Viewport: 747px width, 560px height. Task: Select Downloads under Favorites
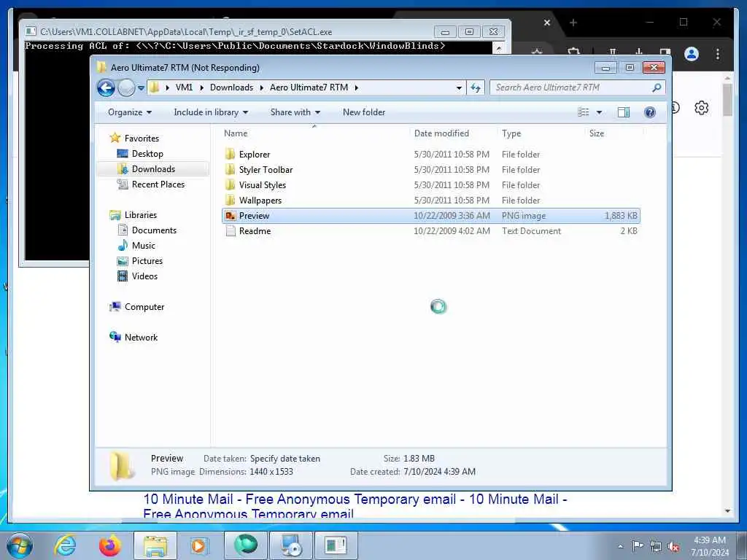pyautogui.click(x=153, y=169)
